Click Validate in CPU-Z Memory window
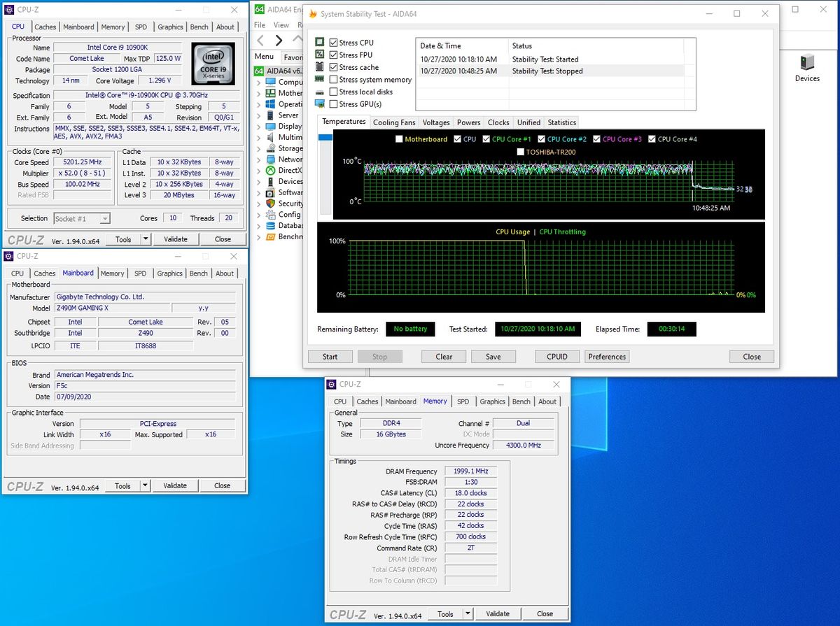The image size is (840, 626). pos(498,614)
